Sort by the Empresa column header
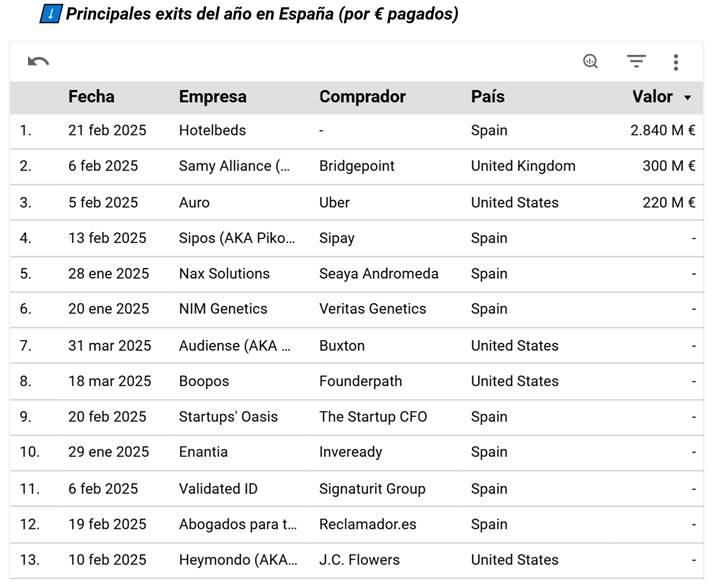 [212, 97]
